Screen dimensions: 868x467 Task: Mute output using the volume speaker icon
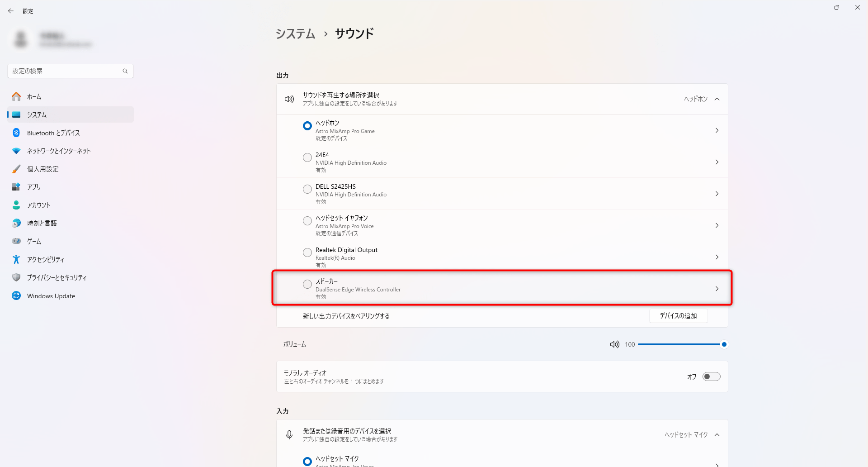614,344
